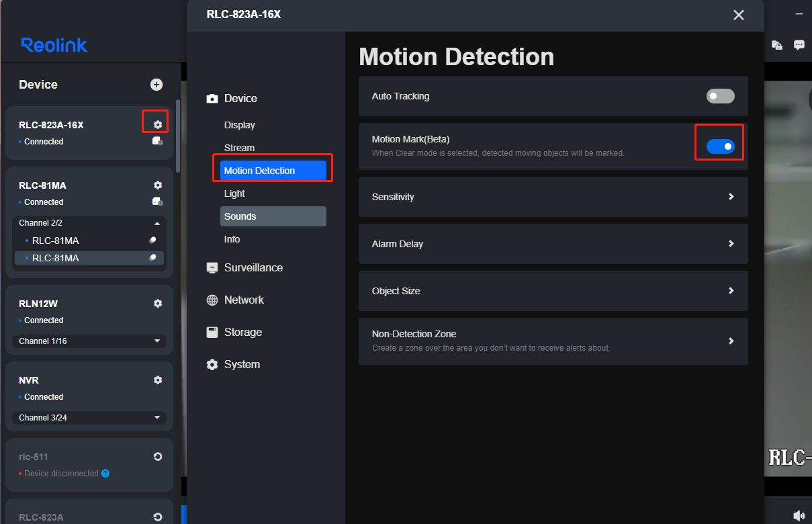The height and width of the screenshot is (524, 812).
Task: Select Display in Device submenu
Action: coord(240,125)
